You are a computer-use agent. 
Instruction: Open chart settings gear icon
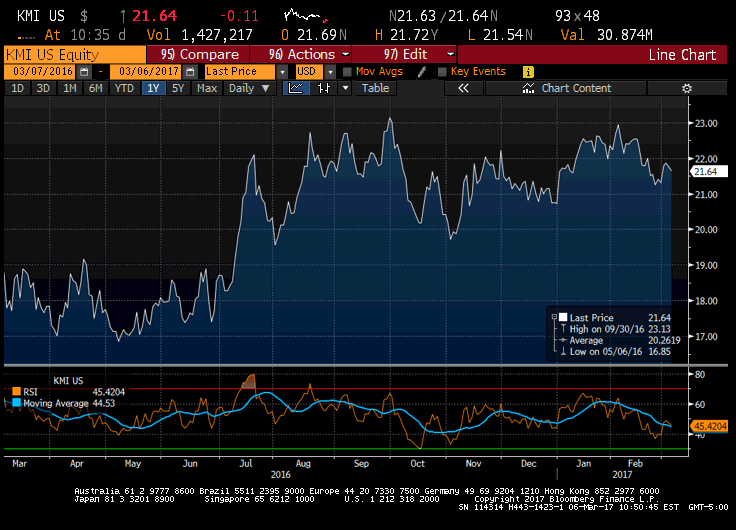(687, 88)
